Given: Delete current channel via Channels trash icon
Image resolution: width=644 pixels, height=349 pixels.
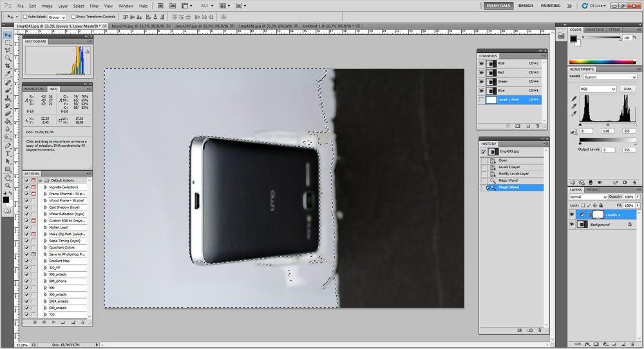Looking at the screenshot, I should (538, 126).
